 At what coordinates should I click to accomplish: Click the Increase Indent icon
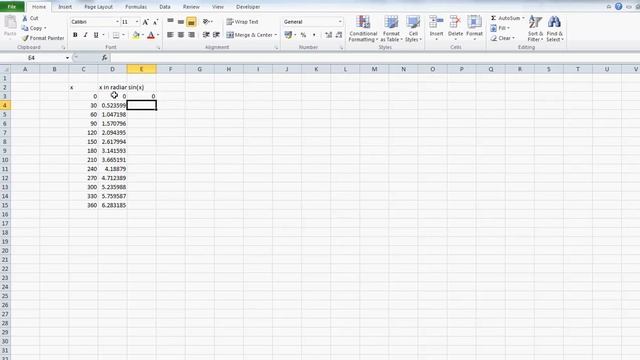click(x=216, y=35)
